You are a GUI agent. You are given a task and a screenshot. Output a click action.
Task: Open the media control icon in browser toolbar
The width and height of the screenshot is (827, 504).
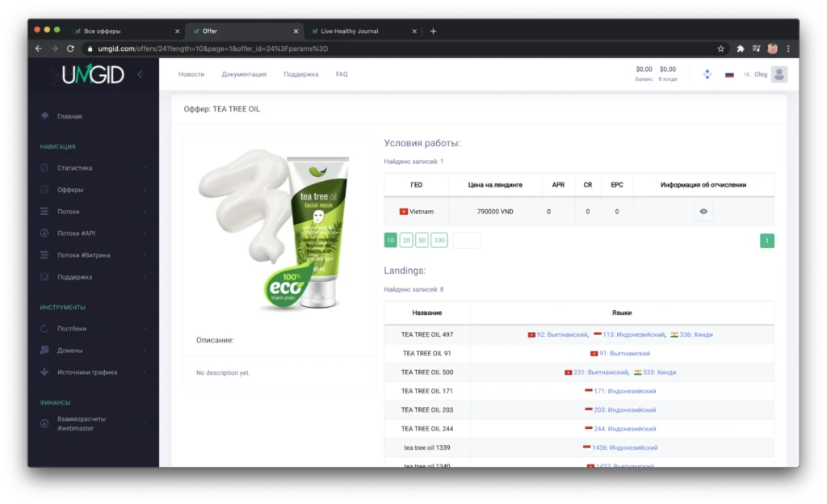[x=756, y=48]
